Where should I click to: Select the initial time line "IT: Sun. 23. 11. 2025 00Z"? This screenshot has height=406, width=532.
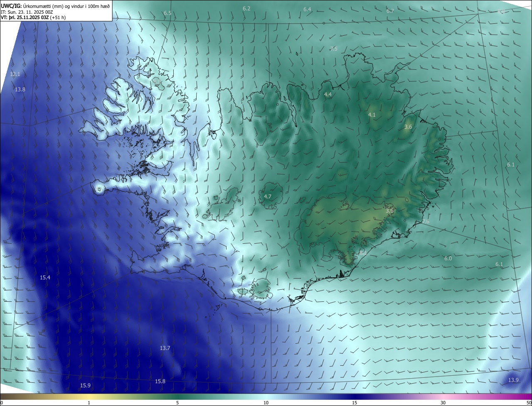click(x=27, y=12)
